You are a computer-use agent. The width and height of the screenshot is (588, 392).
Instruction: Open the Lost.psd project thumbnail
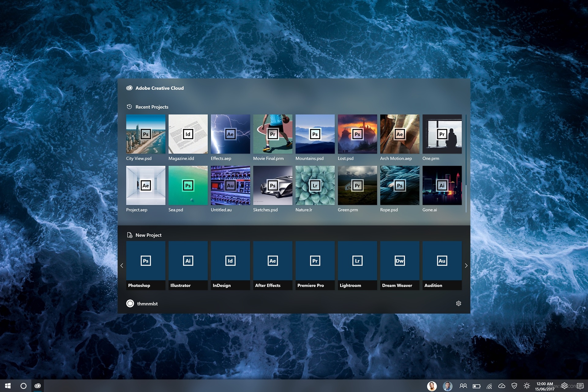[x=357, y=134]
